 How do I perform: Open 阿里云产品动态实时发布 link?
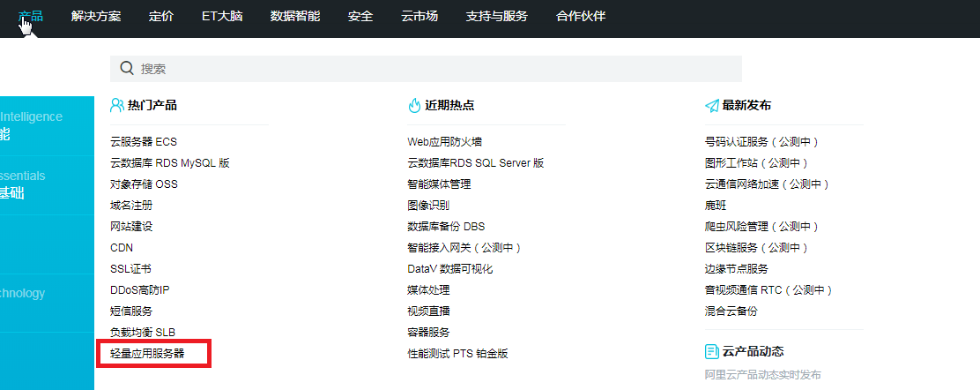(x=763, y=375)
